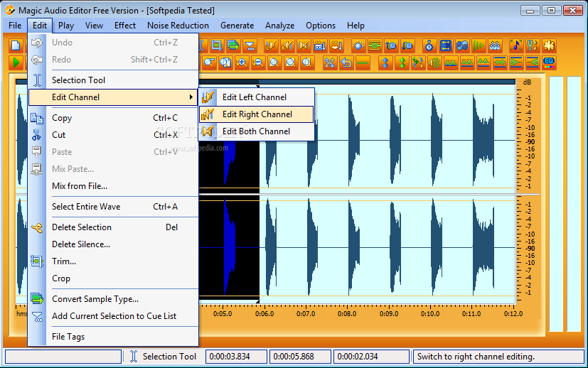Click the tuning fork toolbar icon
The width and height of the screenshot is (588, 368).
point(533,45)
